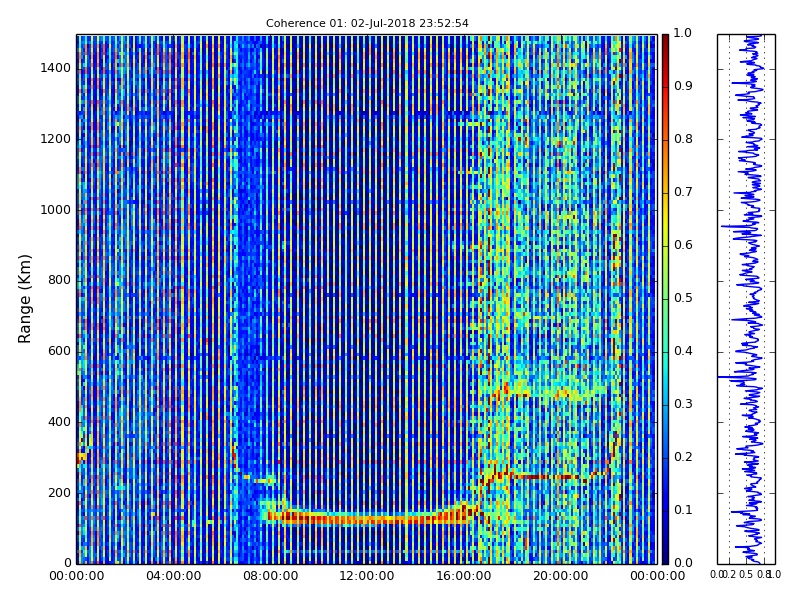Click the 1400 range tick label

pyautogui.click(x=56, y=68)
